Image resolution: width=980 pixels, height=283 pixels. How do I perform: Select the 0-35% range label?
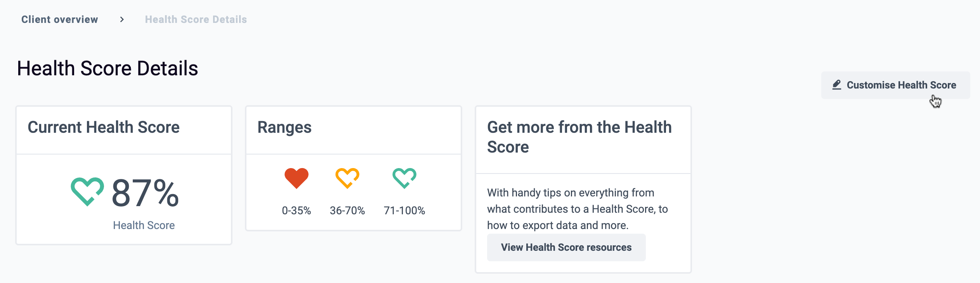297,210
